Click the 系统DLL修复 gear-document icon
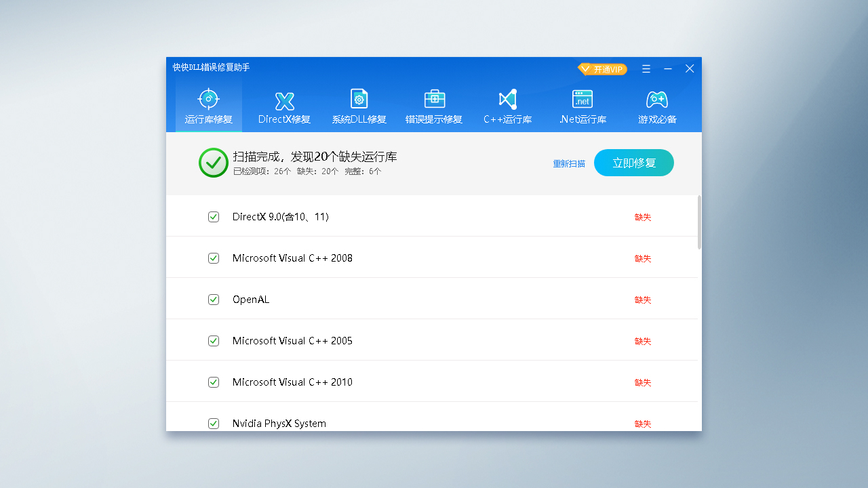Image resolution: width=868 pixels, height=488 pixels. 359,99
